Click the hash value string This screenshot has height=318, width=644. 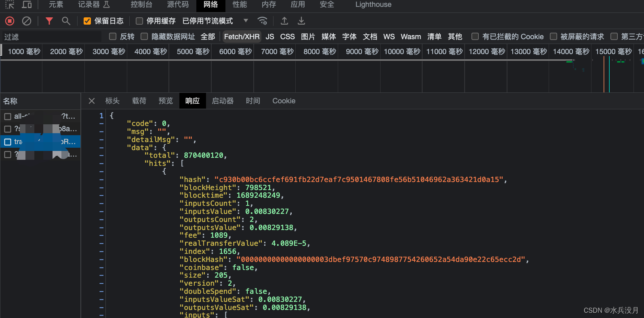(x=358, y=179)
